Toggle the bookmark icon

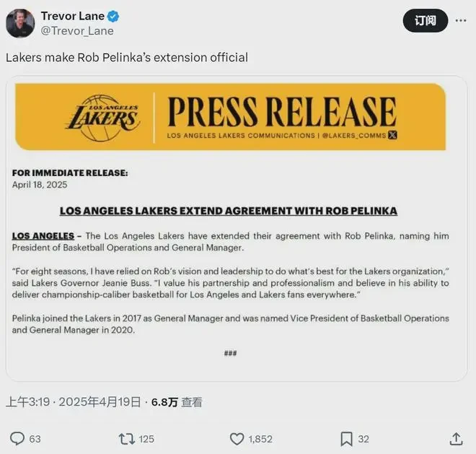click(x=346, y=439)
